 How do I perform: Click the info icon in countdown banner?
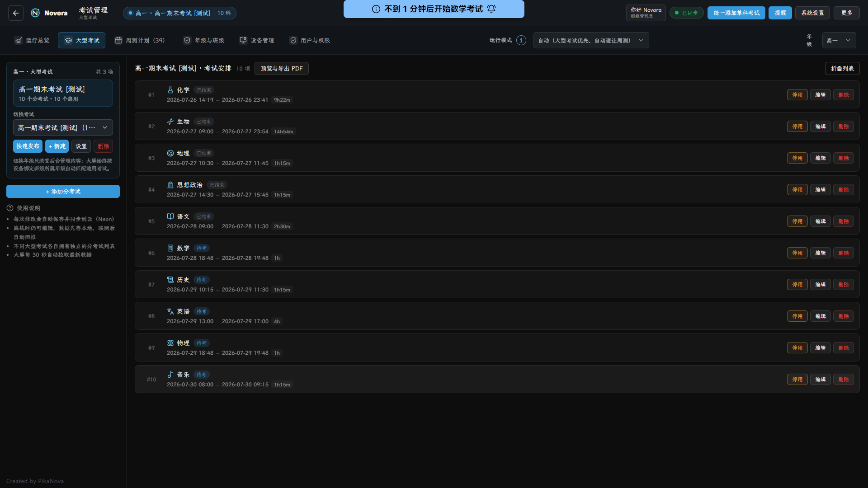point(376,9)
